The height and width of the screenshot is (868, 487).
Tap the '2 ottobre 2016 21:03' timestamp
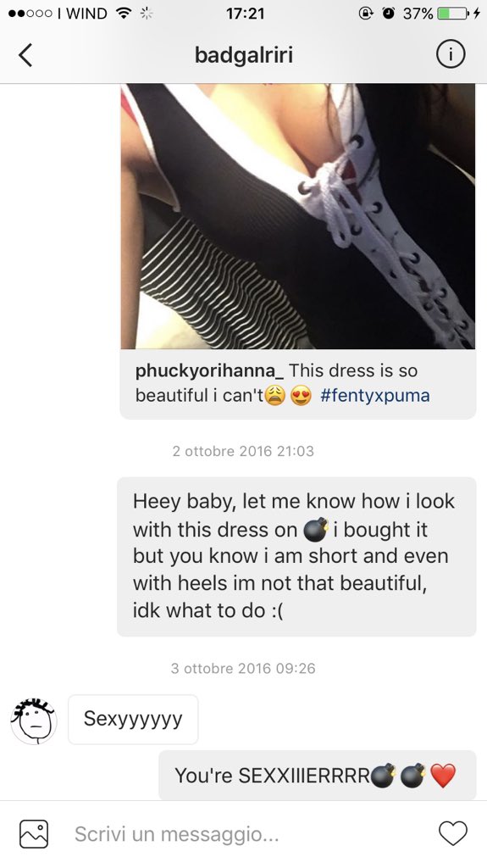(x=243, y=451)
